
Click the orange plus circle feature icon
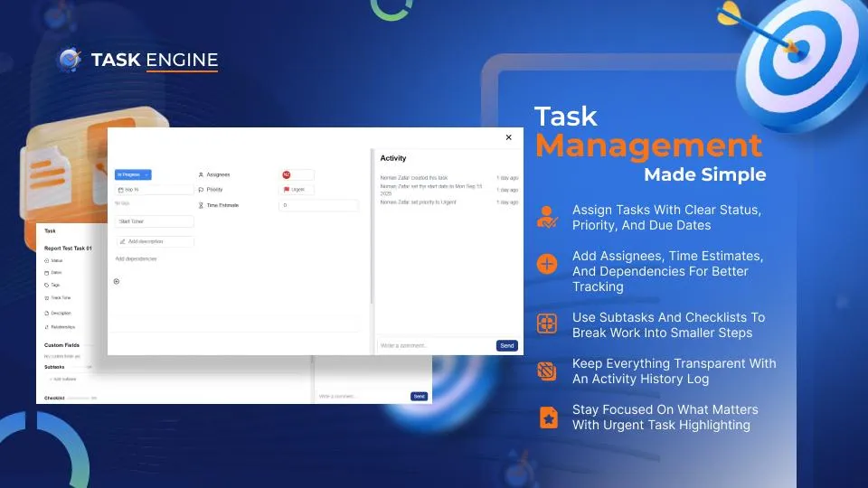tap(547, 264)
